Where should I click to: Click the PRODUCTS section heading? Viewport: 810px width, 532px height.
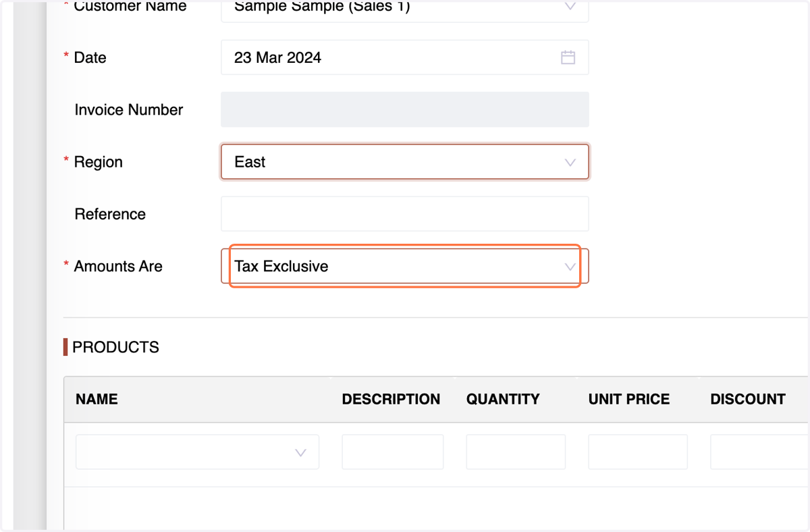pyautogui.click(x=115, y=347)
